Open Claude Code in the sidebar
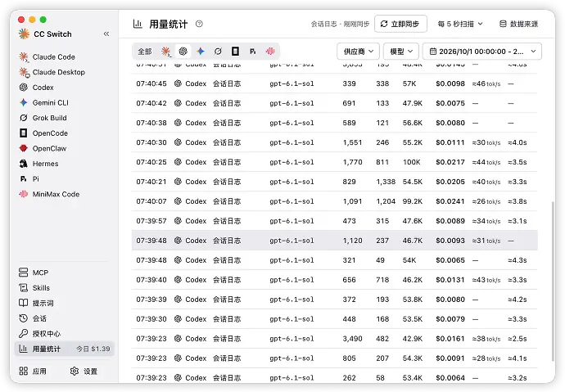The image size is (565, 392). tap(47, 56)
